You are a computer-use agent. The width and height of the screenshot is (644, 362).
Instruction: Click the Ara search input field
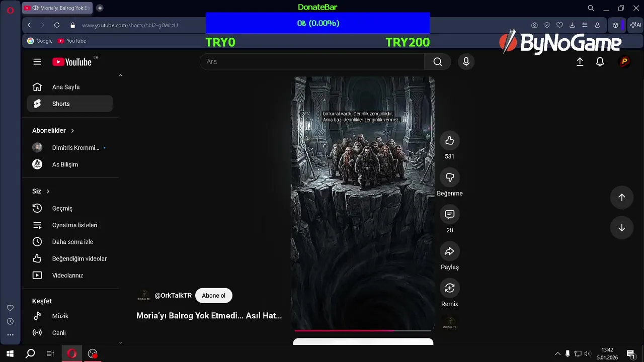[x=312, y=61]
